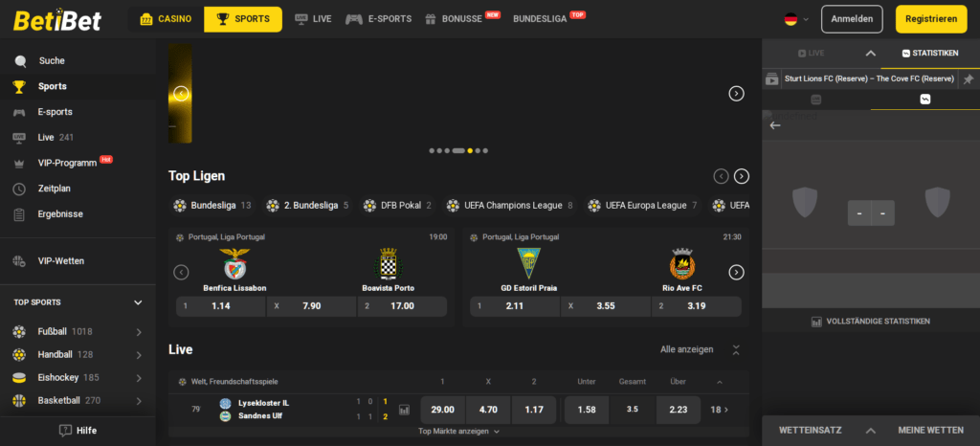
Task: Click the Registrieren button
Action: tap(930, 19)
